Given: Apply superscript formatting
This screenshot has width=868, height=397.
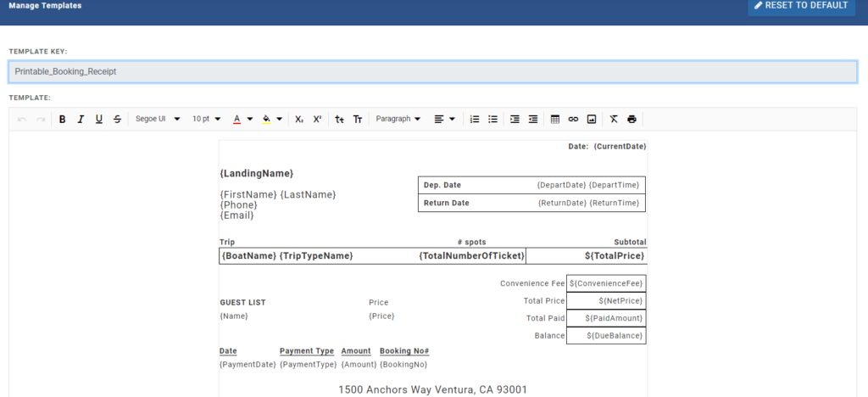Looking at the screenshot, I should [x=317, y=119].
